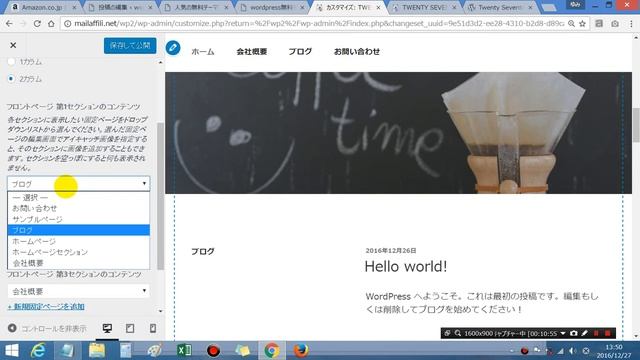This screenshot has height=360, width=640.
Task: Click the browser address bar URL
Action: pyautogui.click(x=318, y=24)
